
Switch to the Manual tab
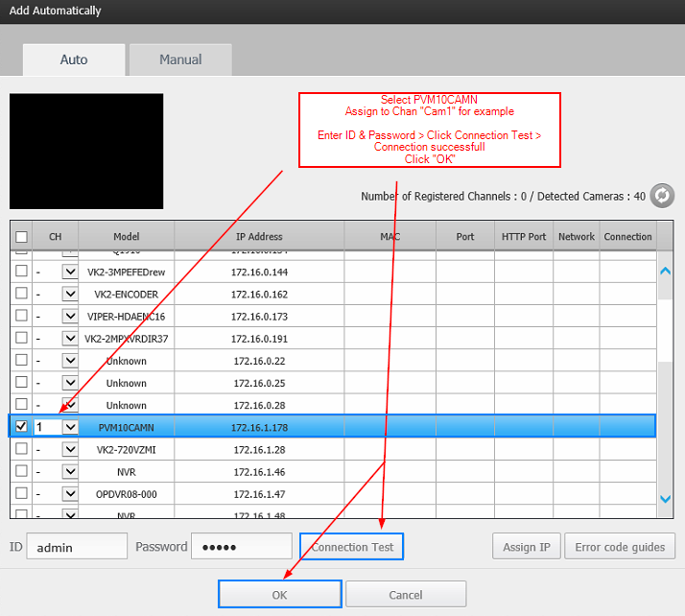(x=180, y=59)
